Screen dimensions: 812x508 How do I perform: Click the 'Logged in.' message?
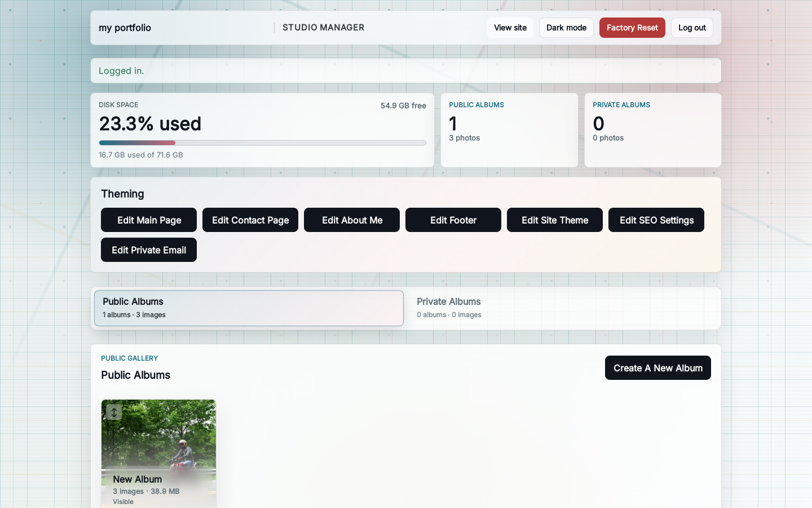coord(121,71)
